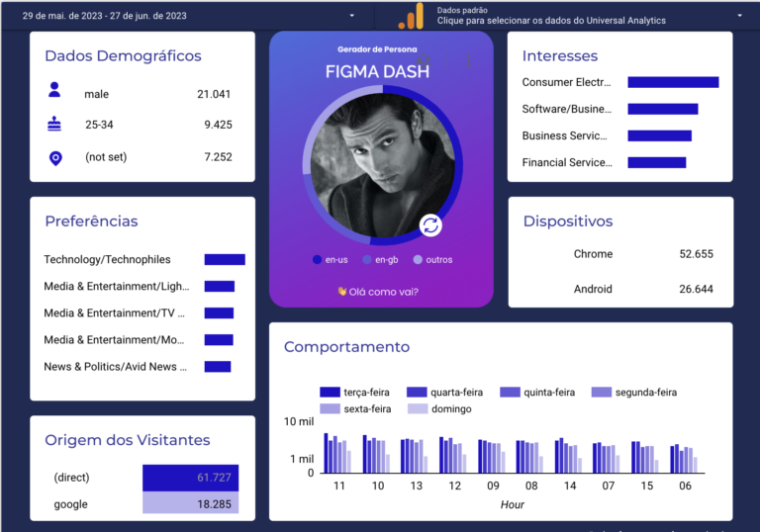Image resolution: width=760 pixels, height=532 pixels.
Task: Click the Olá como vai? greeting text
Action: click(x=383, y=292)
